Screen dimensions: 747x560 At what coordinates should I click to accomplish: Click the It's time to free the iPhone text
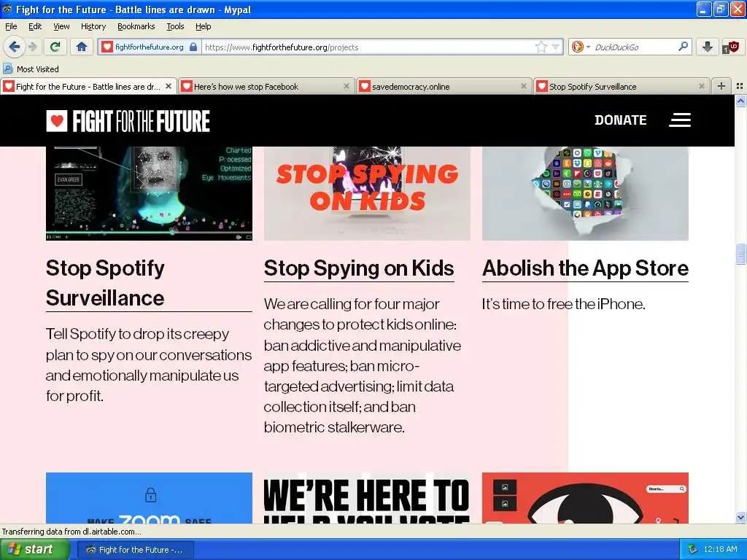[564, 304]
